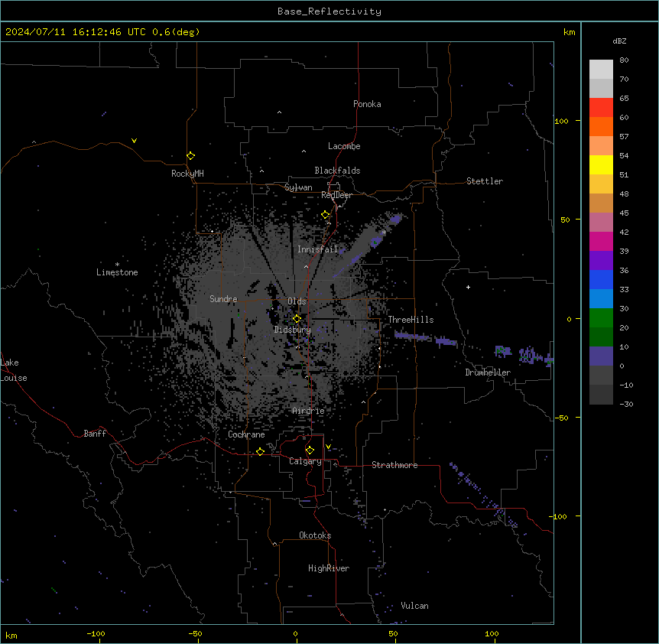659x644 pixels.
Task: Click the Banff label
Action: 95,434
